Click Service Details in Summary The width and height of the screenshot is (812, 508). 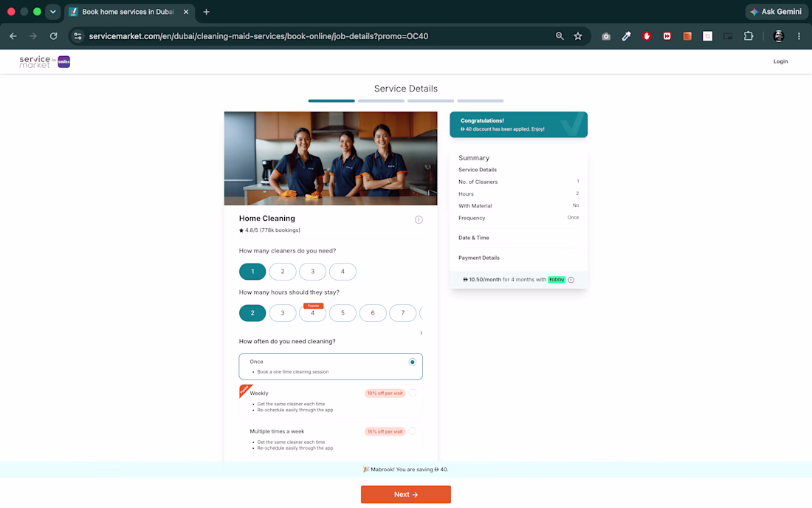[478, 170]
